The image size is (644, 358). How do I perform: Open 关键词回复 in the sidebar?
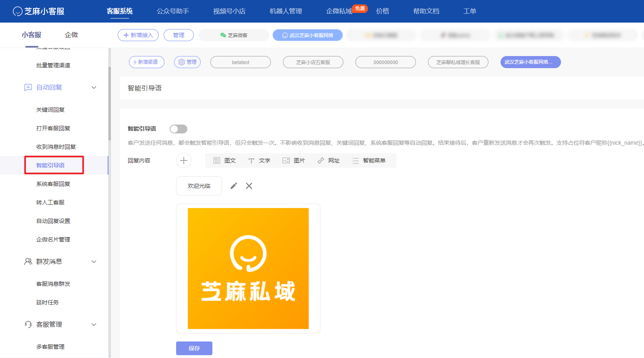[50, 110]
